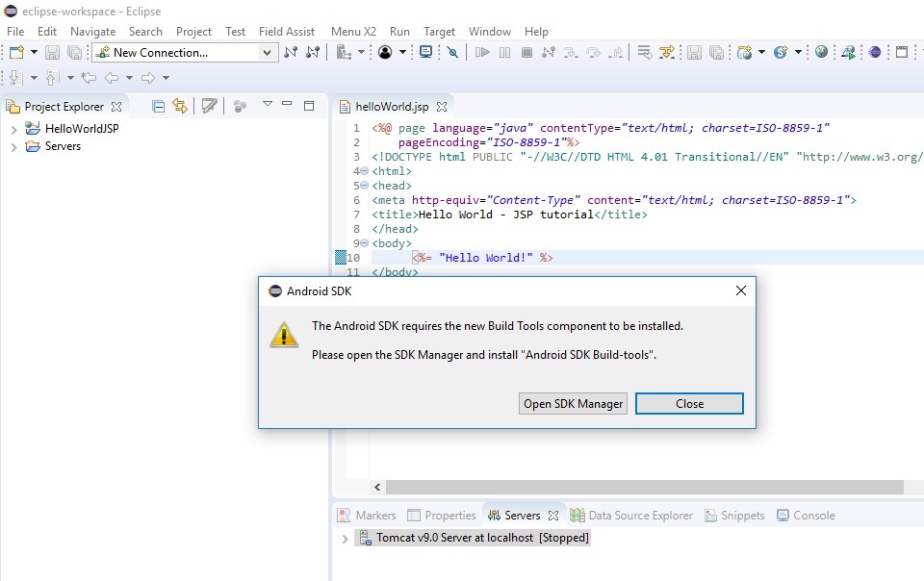This screenshot has width=924, height=581.
Task: Close the Project Explorer view tab
Action: pyautogui.click(x=116, y=107)
